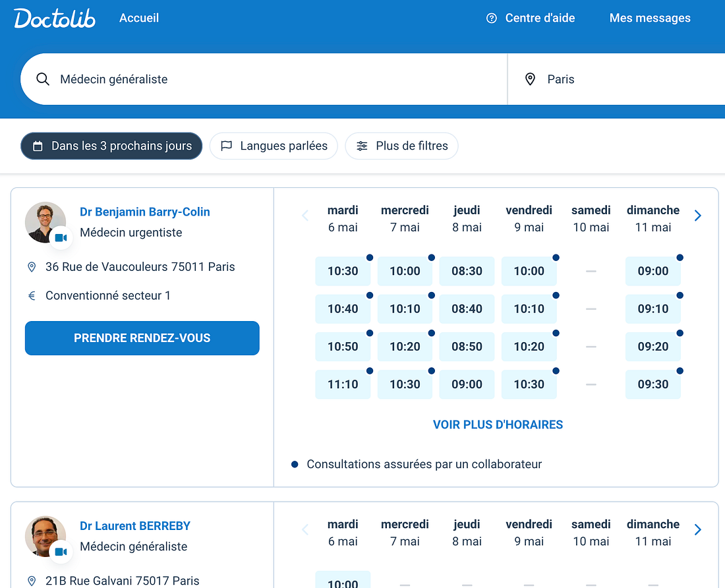Open the Accueil home link
725x588 pixels.
(x=138, y=18)
